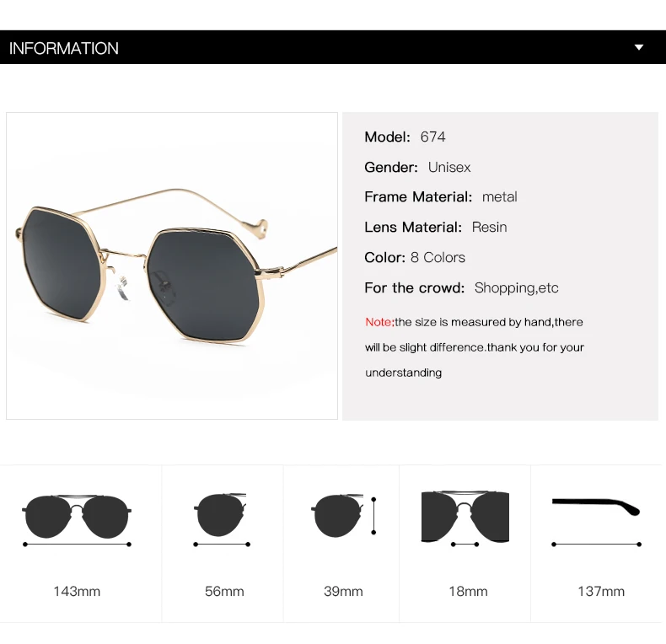Click the Lens Material Resin line
Viewport: 666px width, 644px height.
point(435,228)
